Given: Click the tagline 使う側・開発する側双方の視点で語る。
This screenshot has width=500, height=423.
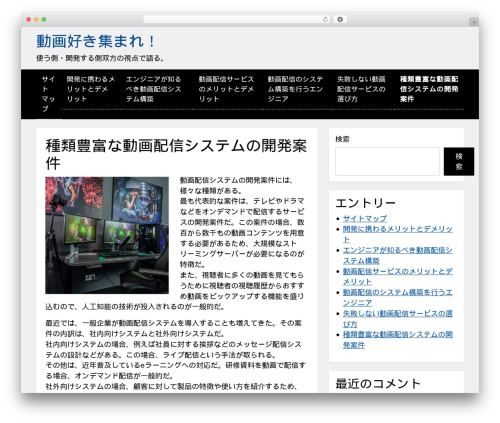Looking at the screenshot, I should pyautogui.click(x=101, y=58).
